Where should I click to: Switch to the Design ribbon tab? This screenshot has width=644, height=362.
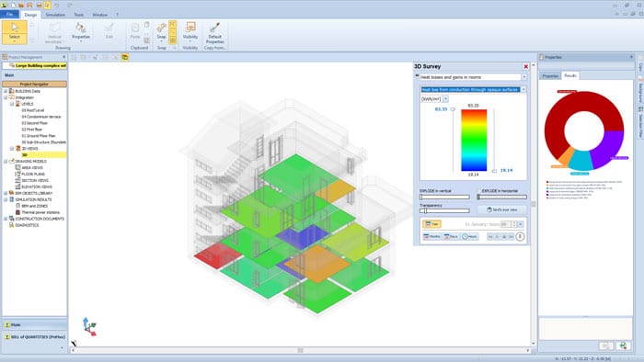pos(30,15)
